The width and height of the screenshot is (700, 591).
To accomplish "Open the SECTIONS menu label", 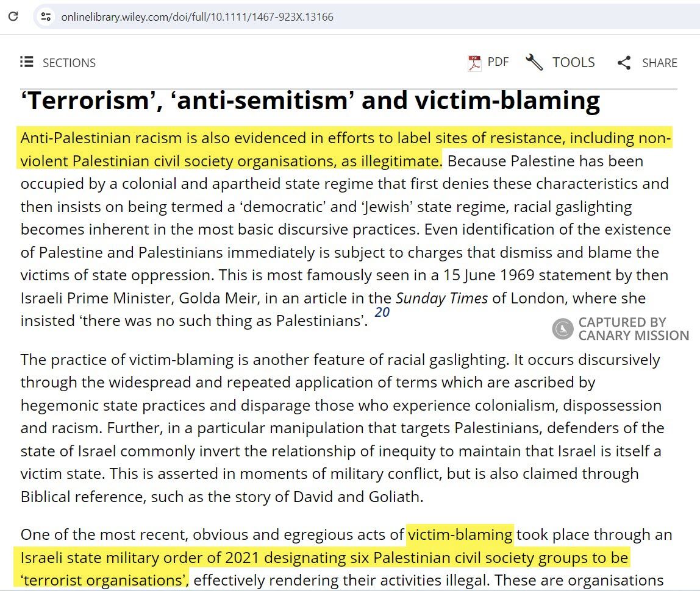I will pyautogui.click(x=69, y=63).
